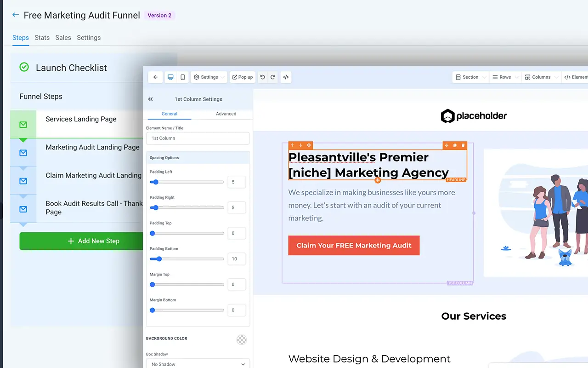Viewport: 588px width, 368px height.
Task: Click the Padding Bottom slider
Action: tap(187, 259)
